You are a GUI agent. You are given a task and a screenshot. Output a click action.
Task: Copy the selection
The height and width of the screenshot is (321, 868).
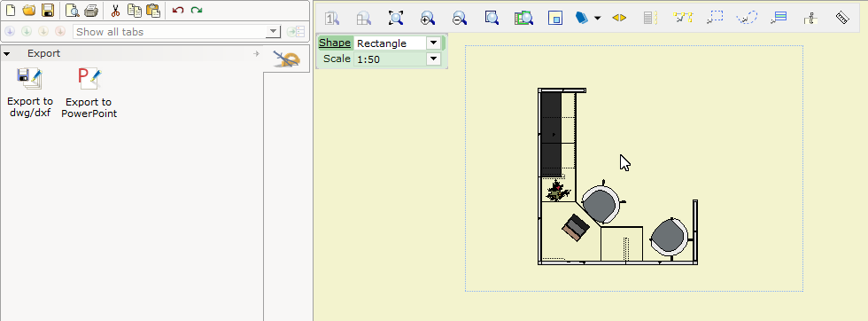(x=134, y=10)
